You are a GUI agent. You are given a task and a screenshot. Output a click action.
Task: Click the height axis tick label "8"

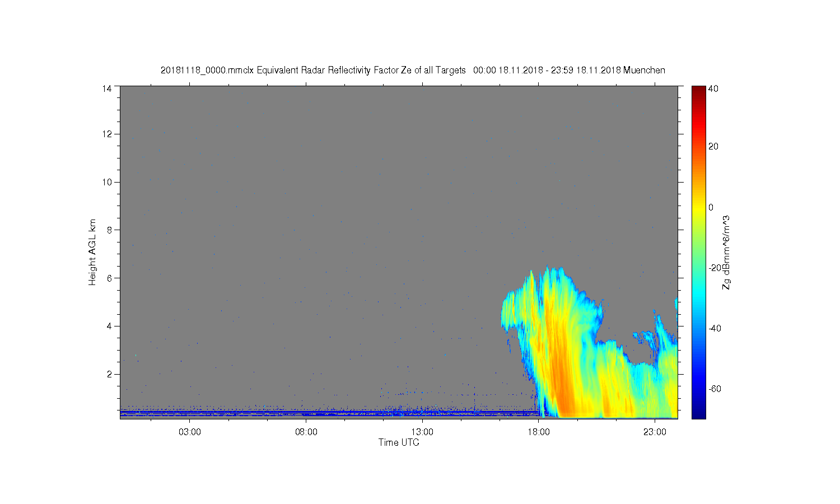(x=110, y=230)
